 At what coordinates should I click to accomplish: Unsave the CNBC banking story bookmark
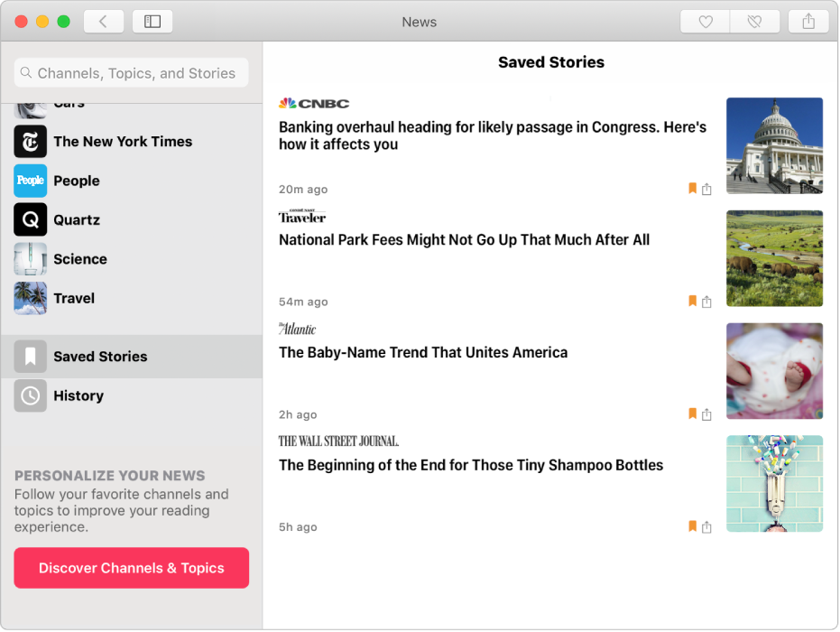692,189
